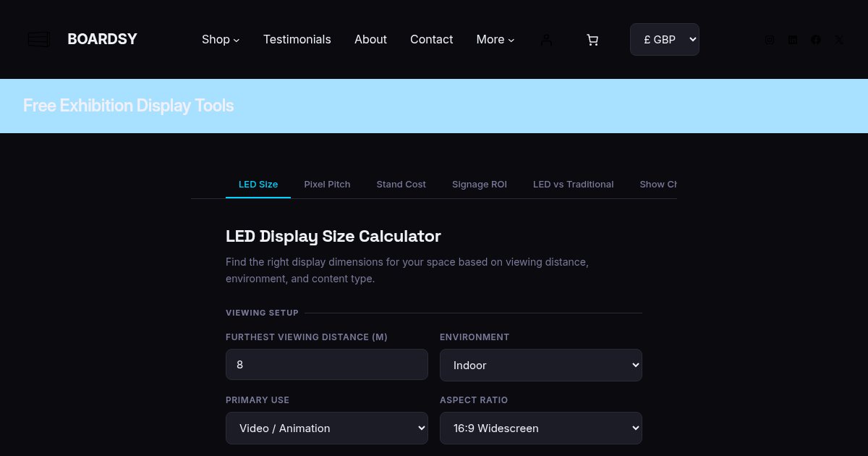Click the LED Display Size Calculator heading
This screenshot has width=868, height=456.
[333, 236]
